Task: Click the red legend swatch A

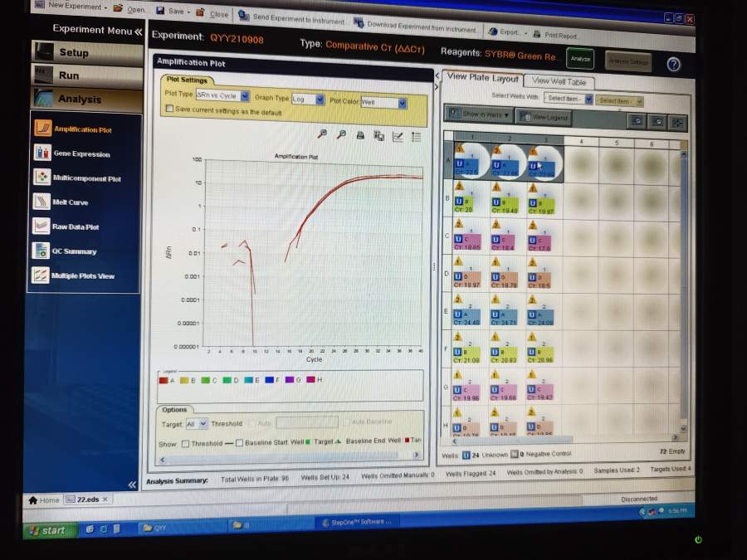Action: [x=164, y=380]
